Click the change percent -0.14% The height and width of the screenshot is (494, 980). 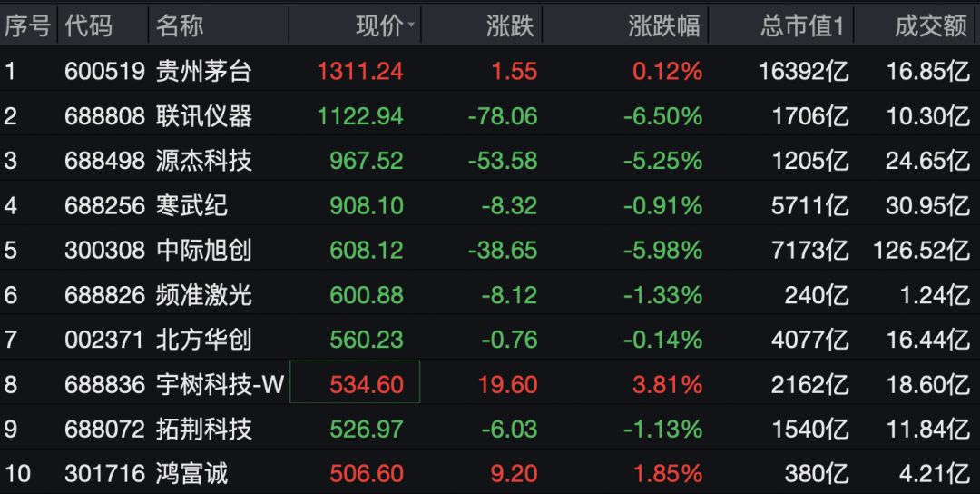(663, 340)
